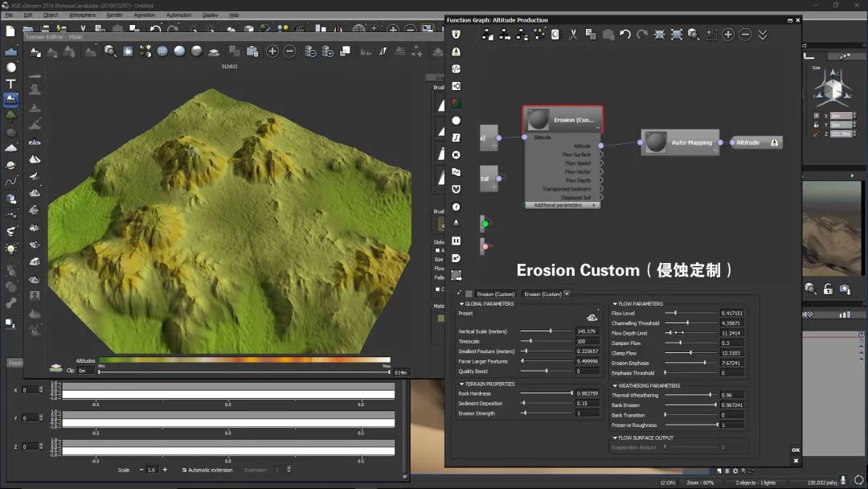Click the erosion preset mountain icon
868x489 pixels.
(x=592, y=316)
